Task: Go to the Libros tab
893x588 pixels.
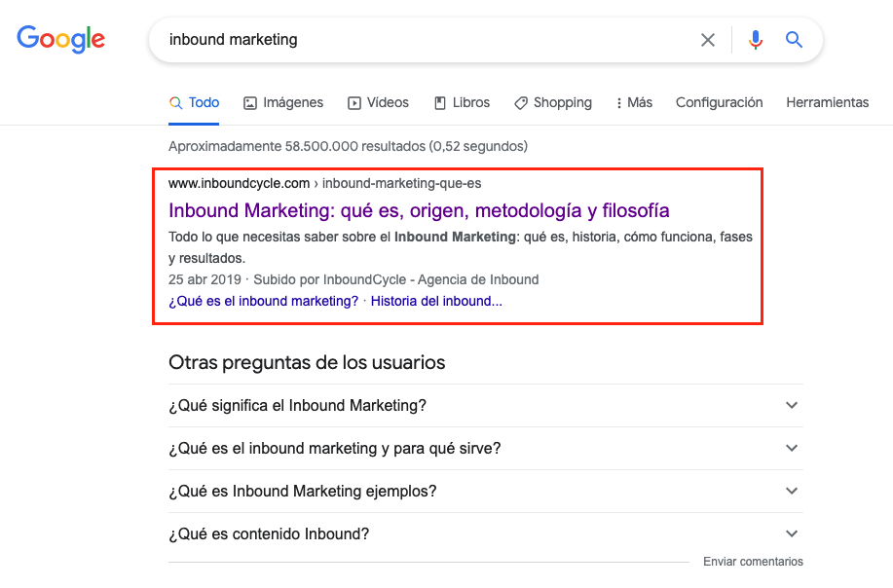Action: [462, 102]
